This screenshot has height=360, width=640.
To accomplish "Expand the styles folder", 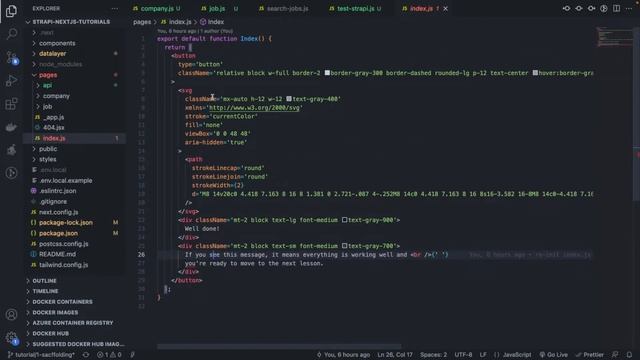I will [x=47, y=159].
